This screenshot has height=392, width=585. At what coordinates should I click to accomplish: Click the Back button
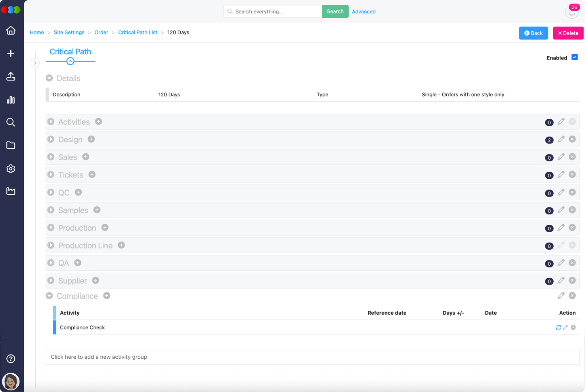533,33
